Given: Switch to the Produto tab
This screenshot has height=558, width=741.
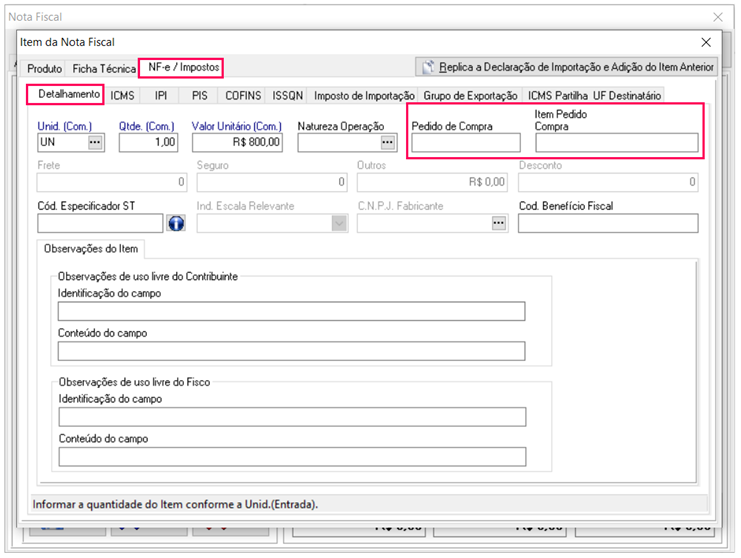Looking at the screenshot, I should coord(44,69).
